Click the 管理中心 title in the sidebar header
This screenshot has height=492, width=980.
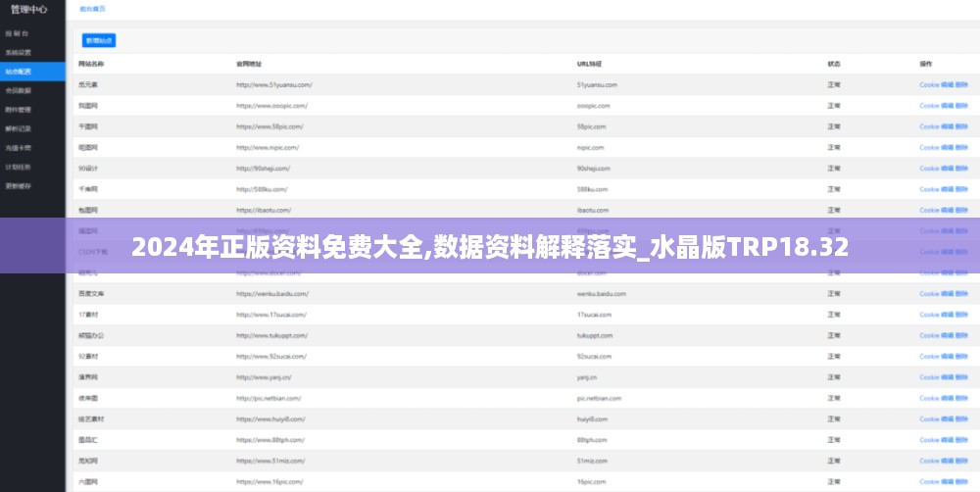(29, 9)
